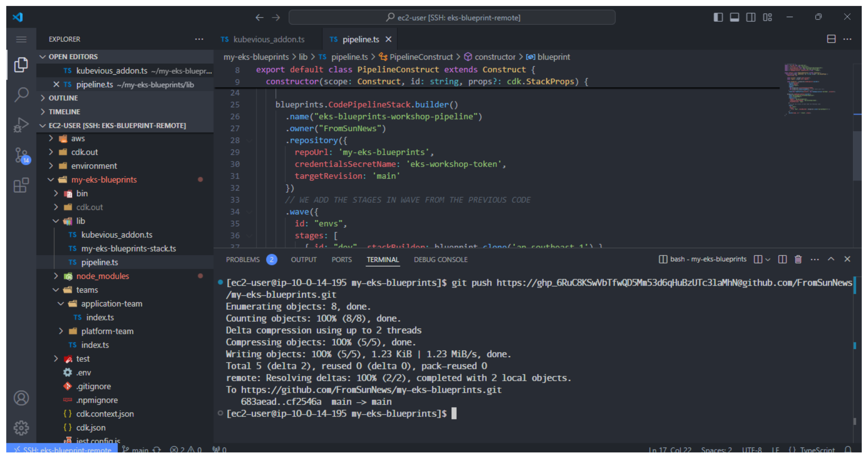Split the terminal panel

782,259
